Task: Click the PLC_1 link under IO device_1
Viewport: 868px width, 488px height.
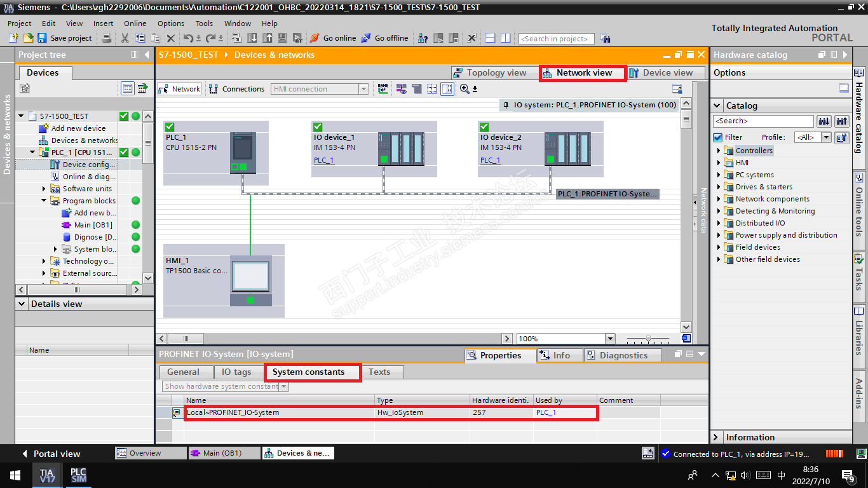Action: click(323, 160)
